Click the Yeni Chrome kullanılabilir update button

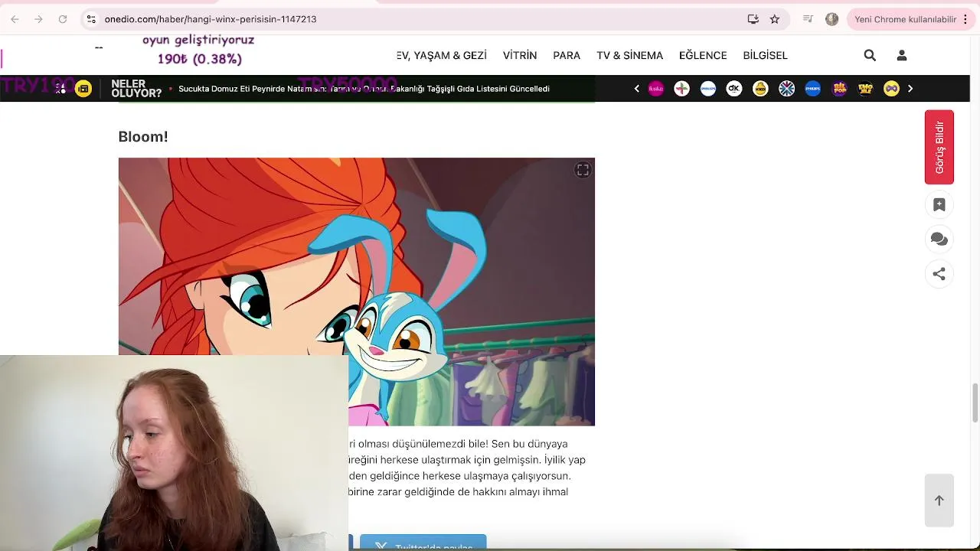pos(906,19)
